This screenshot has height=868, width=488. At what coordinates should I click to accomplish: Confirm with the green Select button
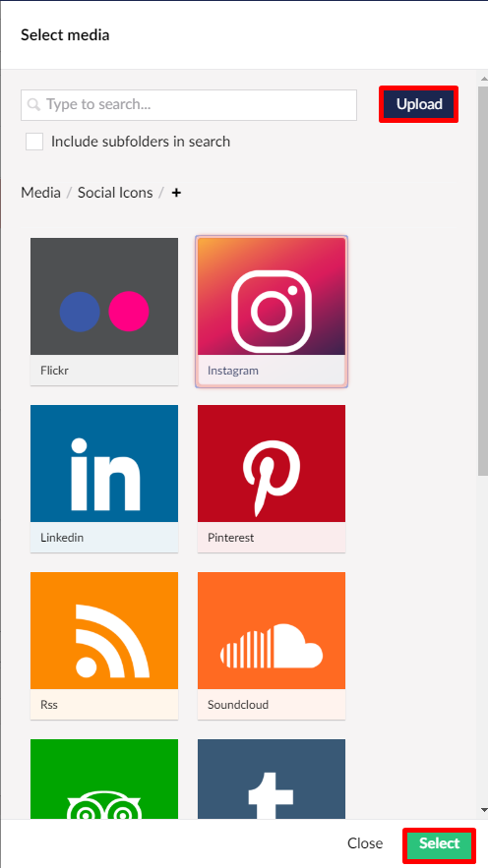click(x=439, y=843)
